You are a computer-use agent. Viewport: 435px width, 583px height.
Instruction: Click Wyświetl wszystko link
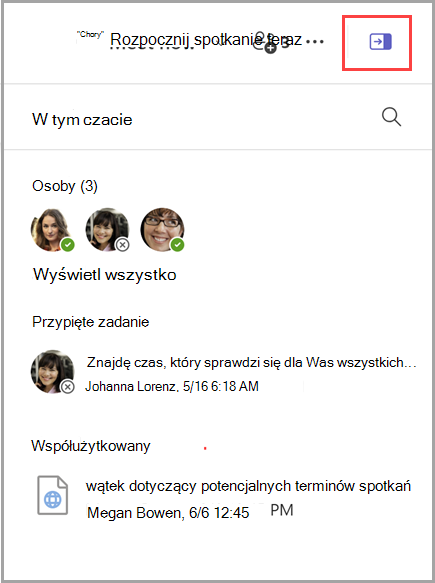(105, 275)
